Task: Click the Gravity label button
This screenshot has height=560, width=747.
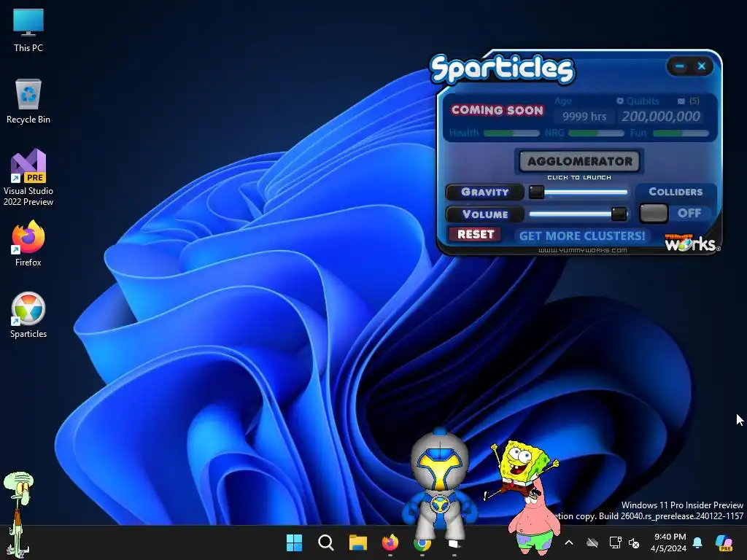Action: (x=485, y=192)
